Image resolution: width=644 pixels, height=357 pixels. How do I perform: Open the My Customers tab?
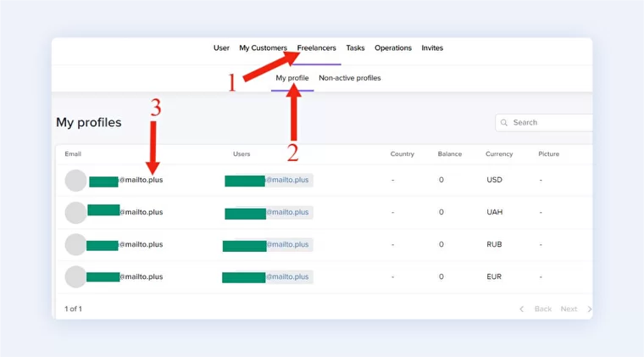coord(263,48)
